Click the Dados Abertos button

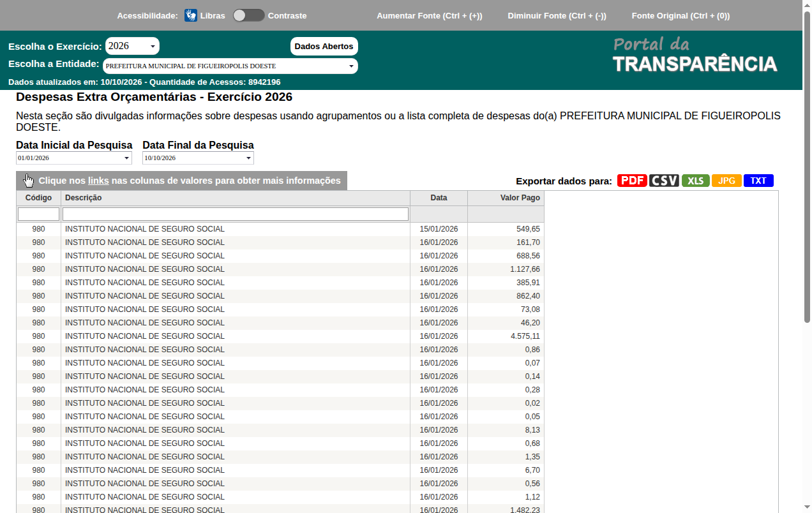pos(324,46)
